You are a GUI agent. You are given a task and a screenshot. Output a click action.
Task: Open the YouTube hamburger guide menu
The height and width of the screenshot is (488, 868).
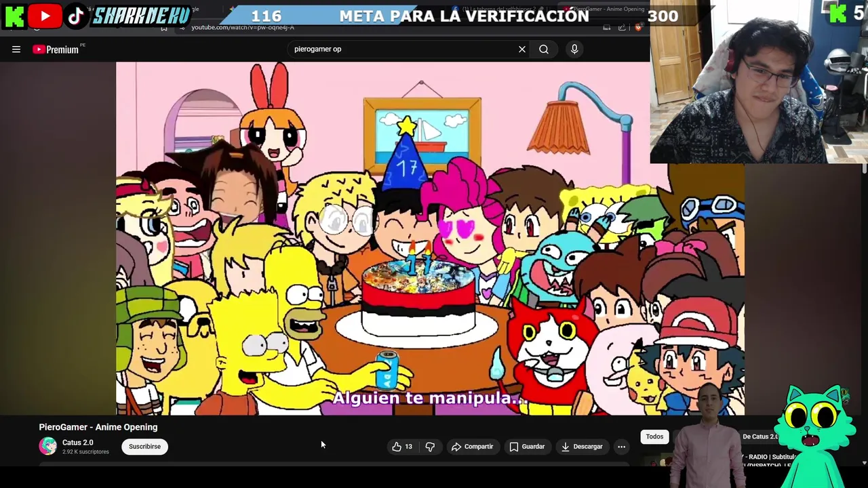pyautogui.click(x=16, y=49)
